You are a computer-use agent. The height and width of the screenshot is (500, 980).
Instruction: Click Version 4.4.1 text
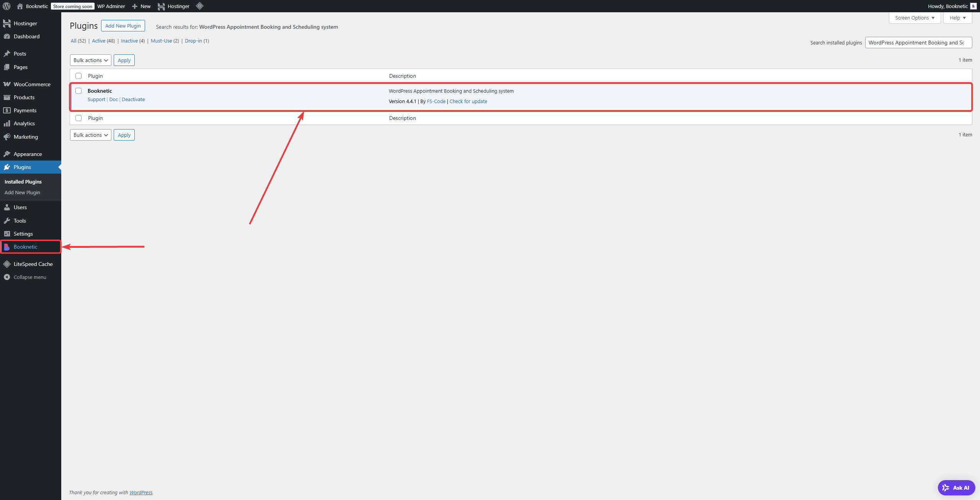pos(402,101)
